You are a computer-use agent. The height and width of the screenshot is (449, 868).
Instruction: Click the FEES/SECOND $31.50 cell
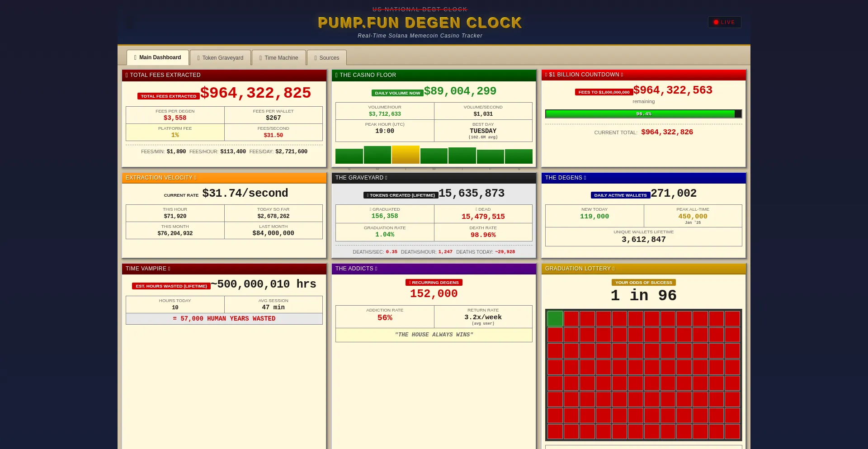pyautogui.click(x=274, y=132)
